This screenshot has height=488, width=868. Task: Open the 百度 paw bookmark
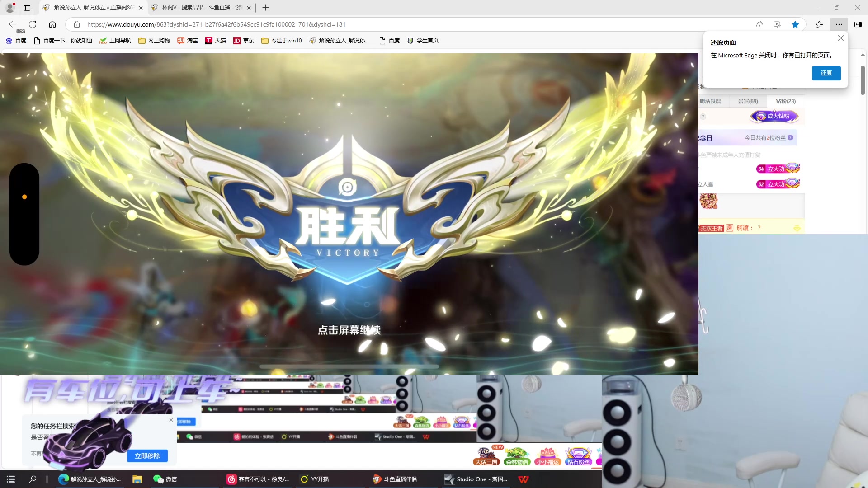pyautogui.click(x=16, y=41)
